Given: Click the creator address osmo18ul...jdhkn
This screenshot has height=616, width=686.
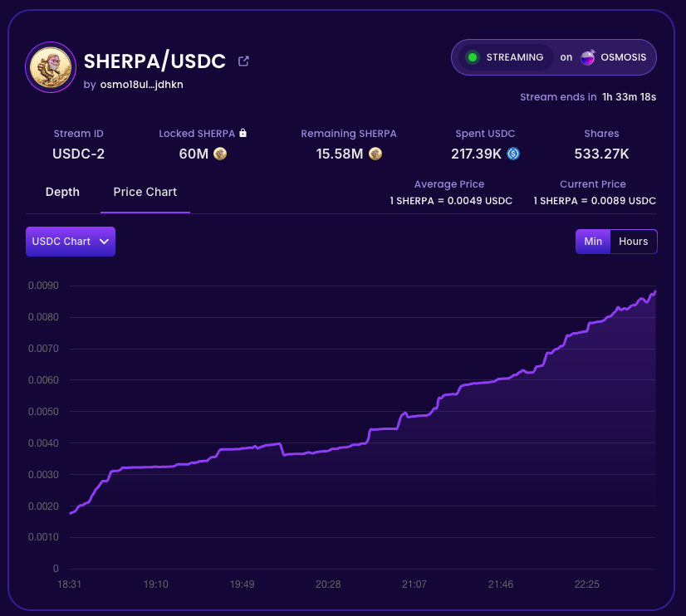Looking at the screenshot, I should point(142,85).
